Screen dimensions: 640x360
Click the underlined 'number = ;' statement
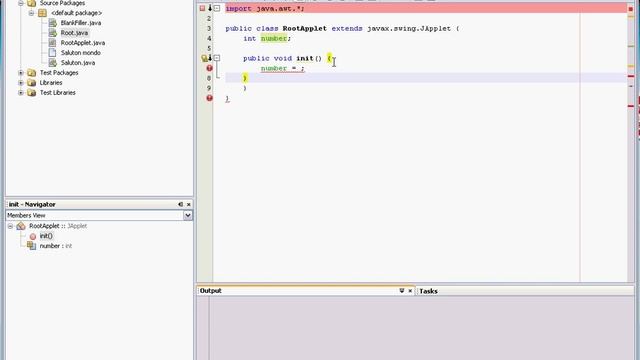pyautogui.click(x=282, y=69)
